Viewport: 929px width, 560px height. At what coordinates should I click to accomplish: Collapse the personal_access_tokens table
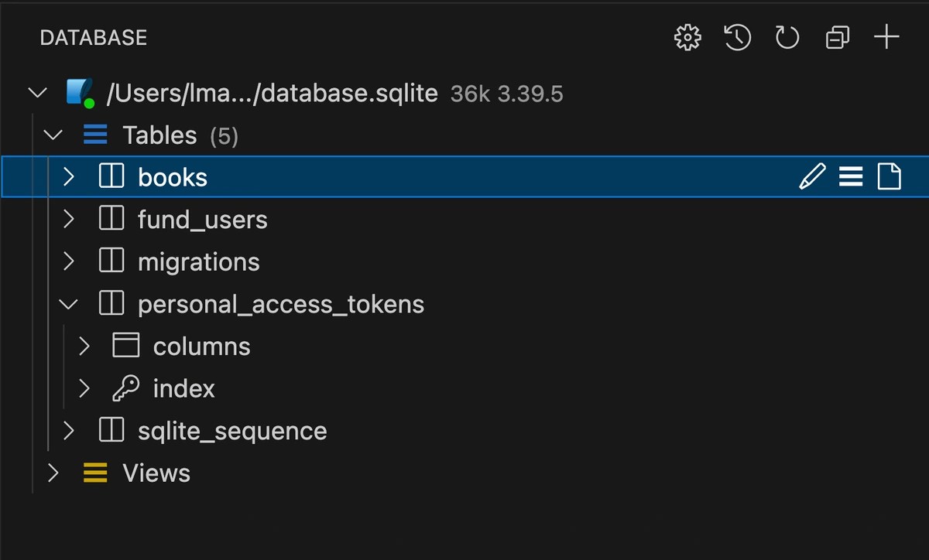tap(68, 304)
